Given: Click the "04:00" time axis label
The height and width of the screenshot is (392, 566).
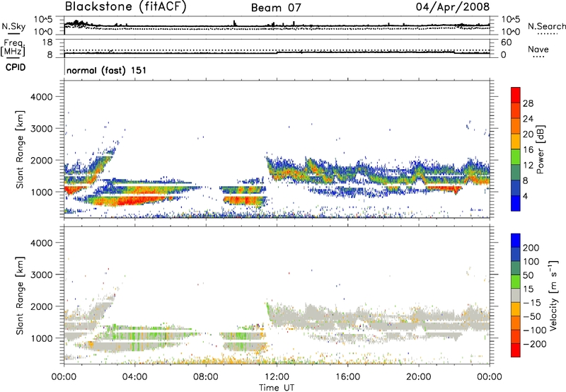Looking at the screenshot, I should click(x=134, y=377).
